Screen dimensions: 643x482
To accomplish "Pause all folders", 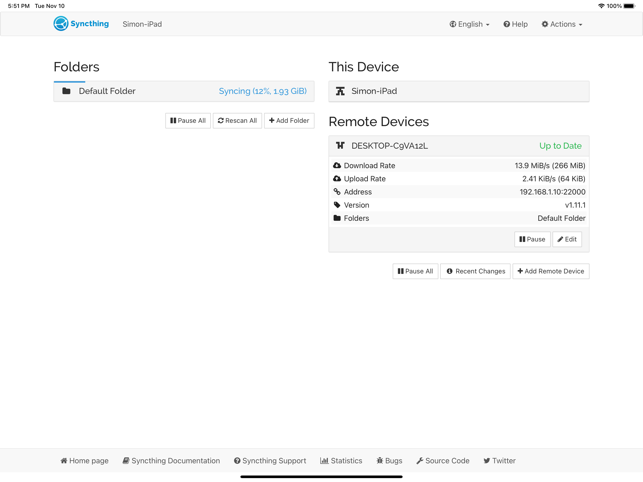I will click(x=187, y=121).
